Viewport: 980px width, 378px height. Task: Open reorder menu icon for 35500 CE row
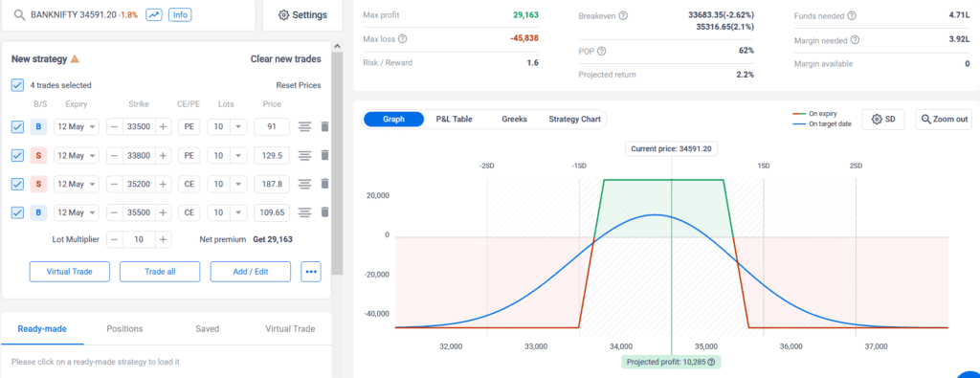point(304,212)
